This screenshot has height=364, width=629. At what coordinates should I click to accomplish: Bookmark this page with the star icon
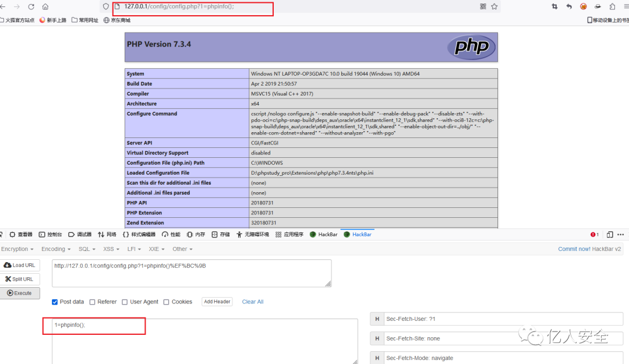click(x=494, y=6)
